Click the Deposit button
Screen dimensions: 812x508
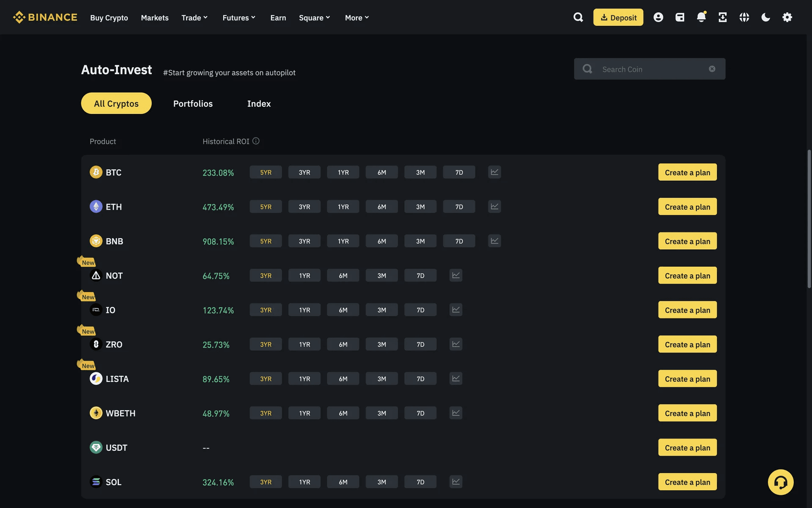click(x=618, y=17)
